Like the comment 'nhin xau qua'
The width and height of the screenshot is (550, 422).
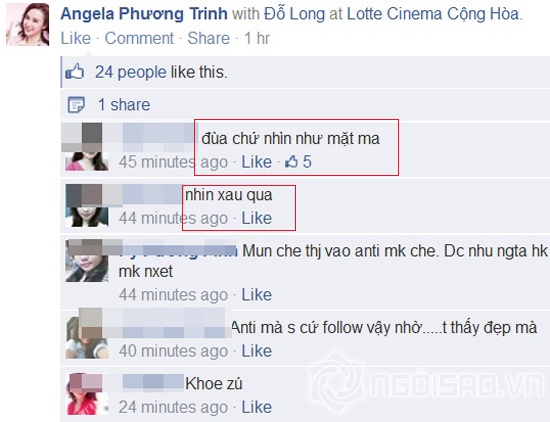256,218
